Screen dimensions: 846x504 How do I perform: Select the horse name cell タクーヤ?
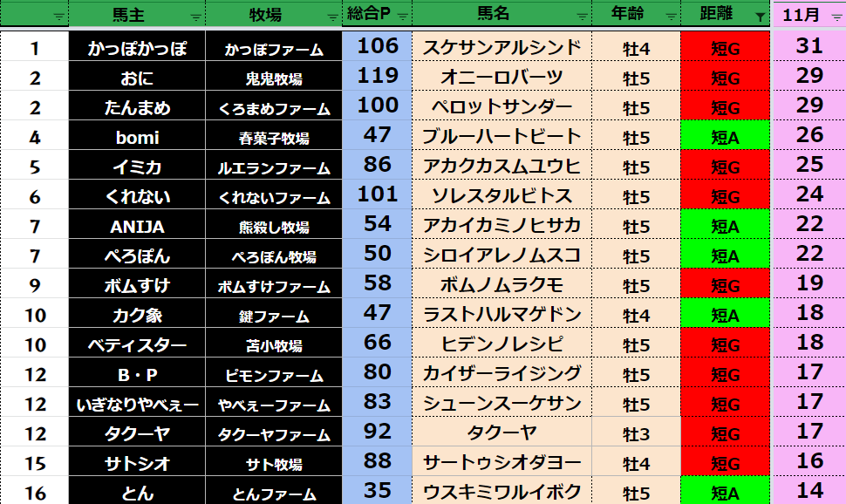pyautogui.click(x=501, y=432)
